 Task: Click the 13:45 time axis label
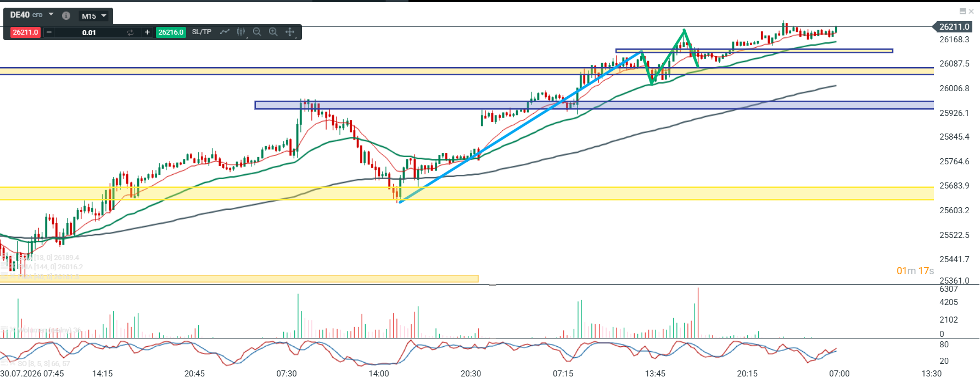pyautogui.click(x=655, y=374)
